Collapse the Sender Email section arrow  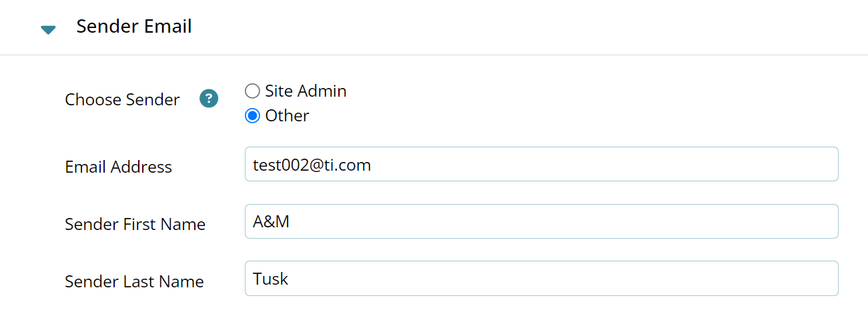coord(48,29)
